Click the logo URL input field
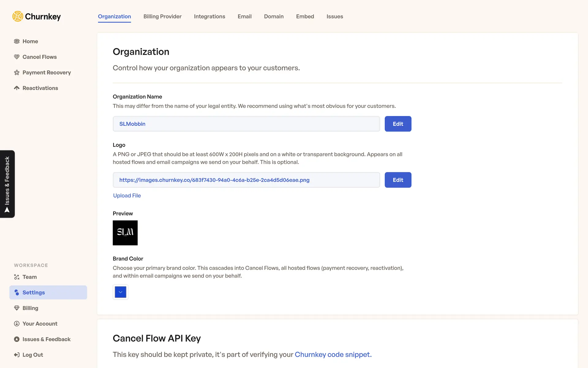 246,180
